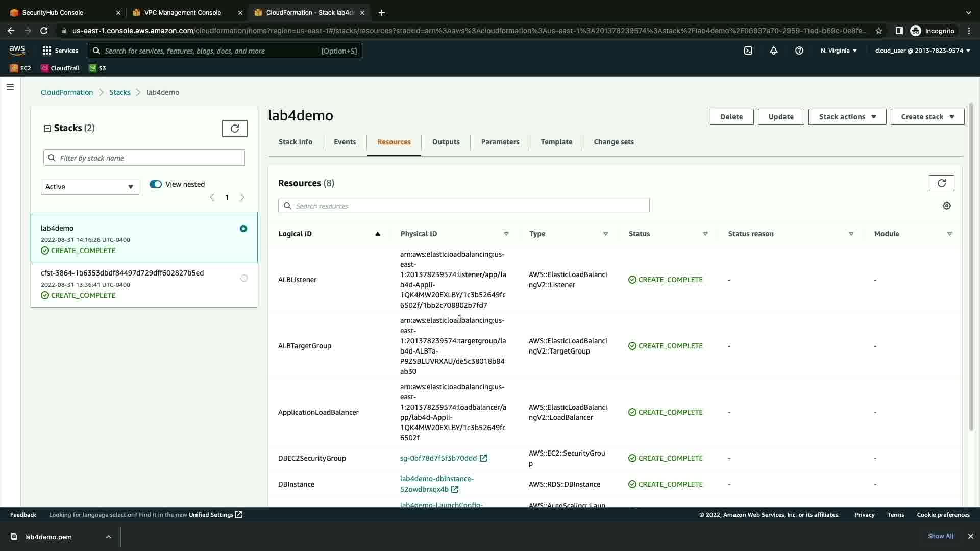
Task: Click the page vertical scrollbar
Action: (x=971, y=265)
